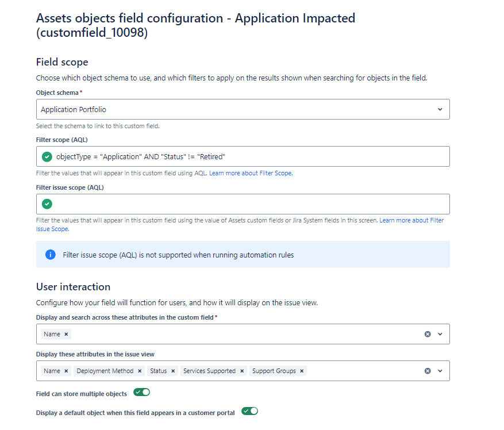Toggle Field can store multiple objects
The image size is (504, 430).
pos(141,393)
